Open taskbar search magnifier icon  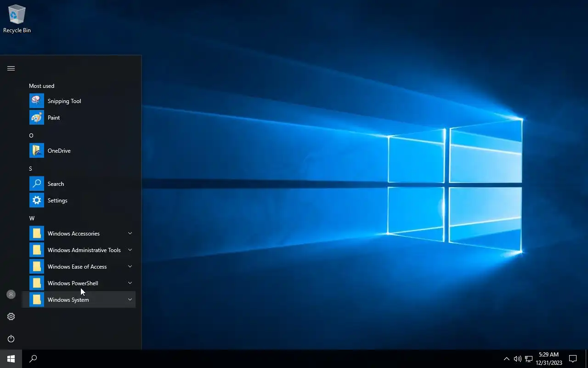pyautogui.click(x=33, y=359)
